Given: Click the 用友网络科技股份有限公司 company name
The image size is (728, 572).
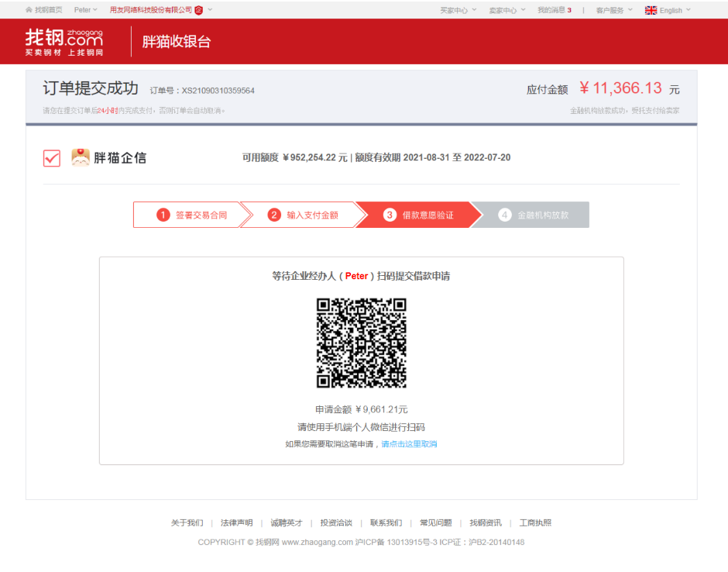Looking at the screenshot, I should pyautogui.click(x=150, y=10).
